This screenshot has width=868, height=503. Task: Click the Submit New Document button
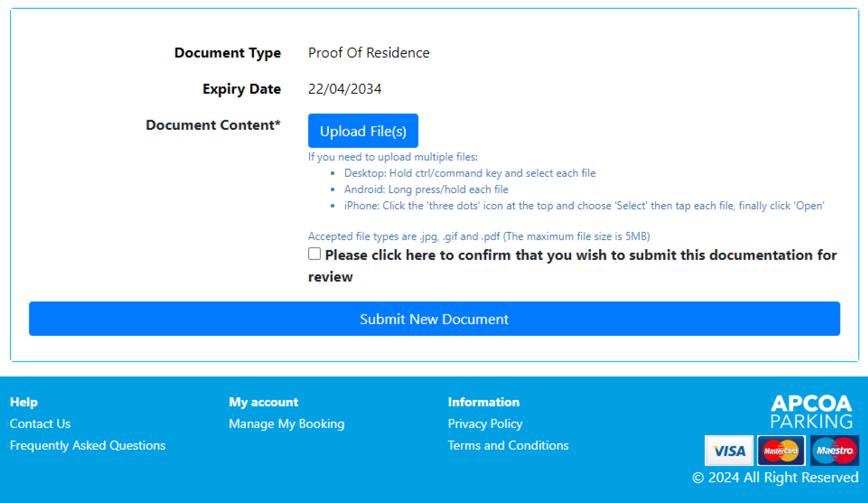434,318
